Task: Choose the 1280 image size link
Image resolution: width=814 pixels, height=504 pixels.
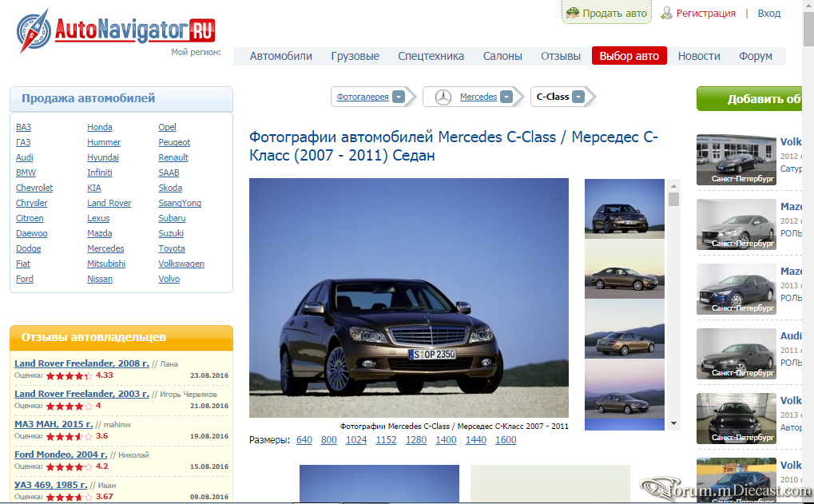Action: 416,440
